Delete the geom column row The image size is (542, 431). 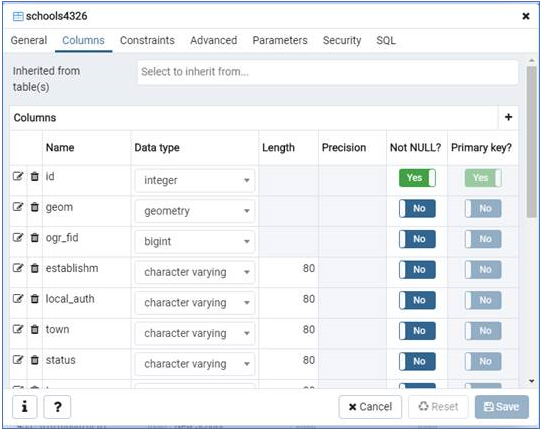click(x=35, y=207)
